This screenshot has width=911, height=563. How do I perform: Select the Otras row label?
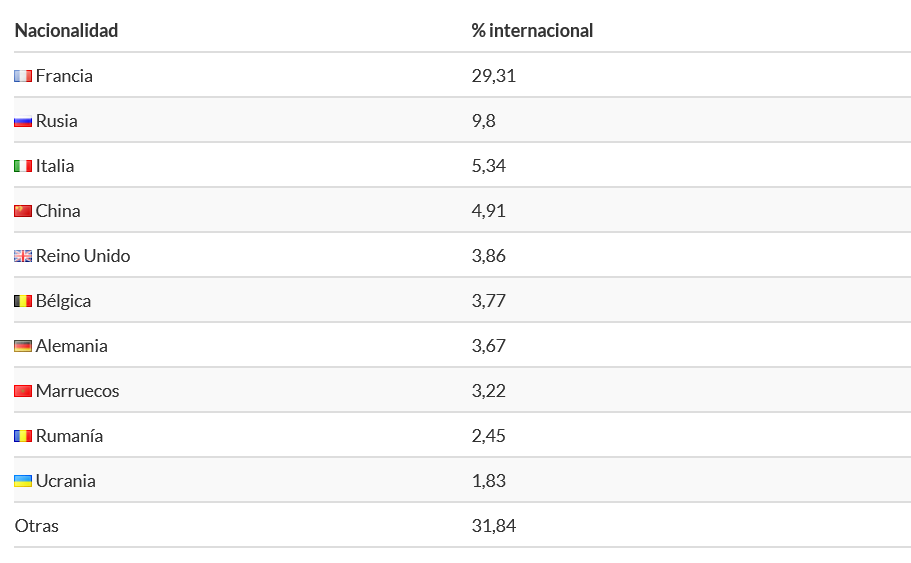[37, 526]
